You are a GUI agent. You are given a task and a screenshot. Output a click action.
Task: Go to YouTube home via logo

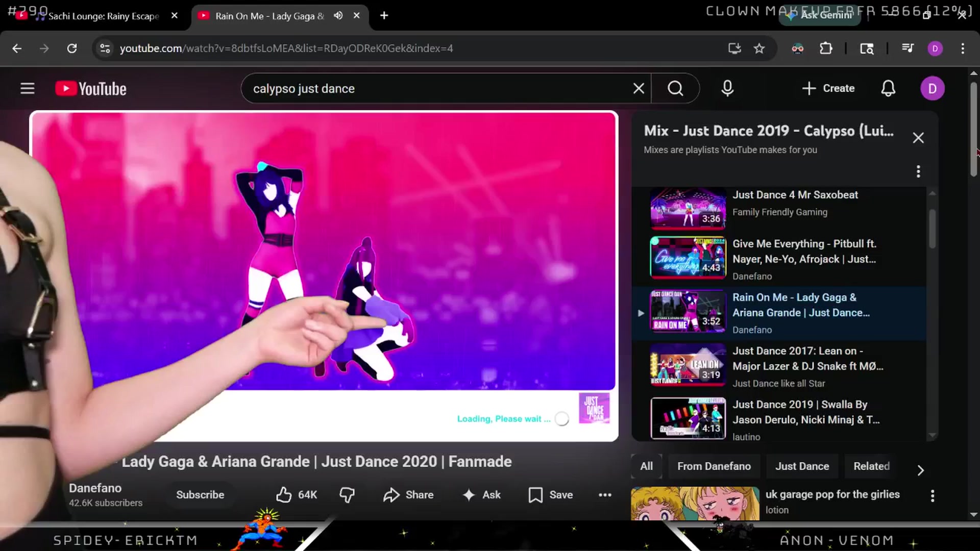(x=91, y=89)
